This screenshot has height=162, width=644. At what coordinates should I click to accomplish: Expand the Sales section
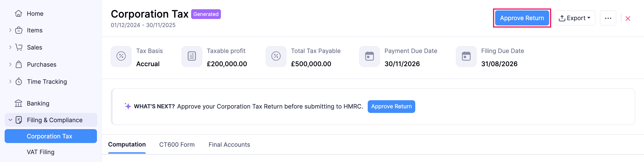10,47
